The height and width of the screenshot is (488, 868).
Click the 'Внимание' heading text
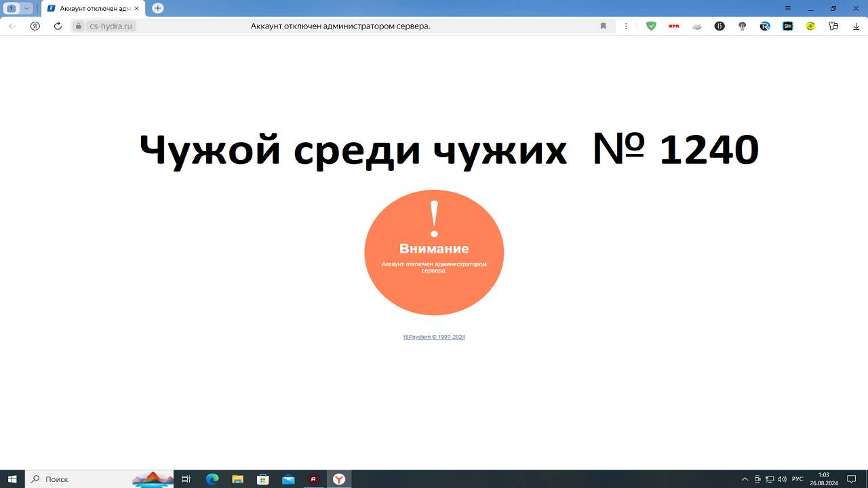[434, 248]
